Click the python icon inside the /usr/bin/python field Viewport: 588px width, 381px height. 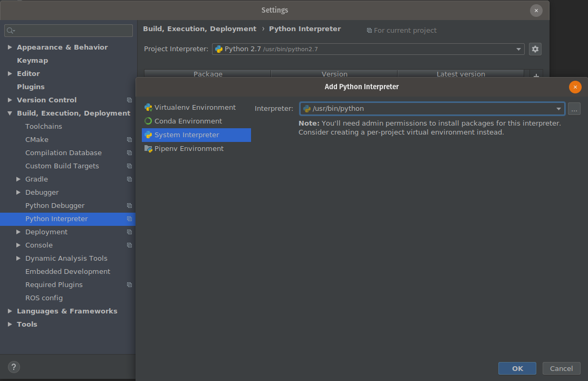pos(307,109)
